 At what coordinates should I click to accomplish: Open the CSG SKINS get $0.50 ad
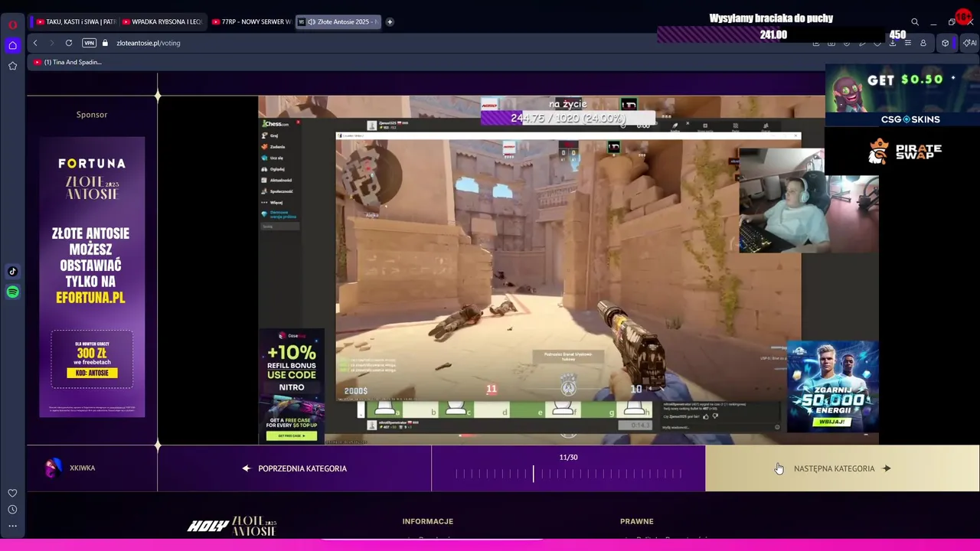[x=903, y=96]
